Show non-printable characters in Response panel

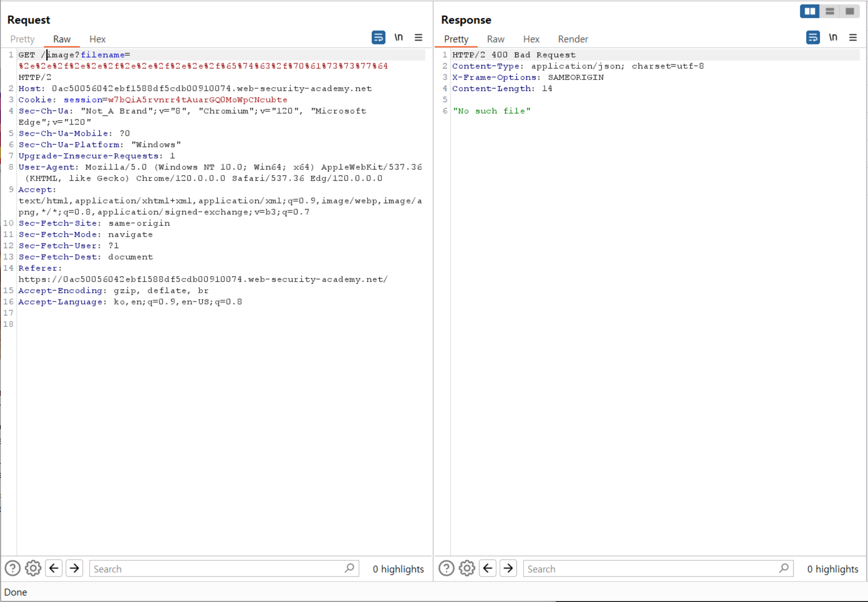(x=833, y=38)
